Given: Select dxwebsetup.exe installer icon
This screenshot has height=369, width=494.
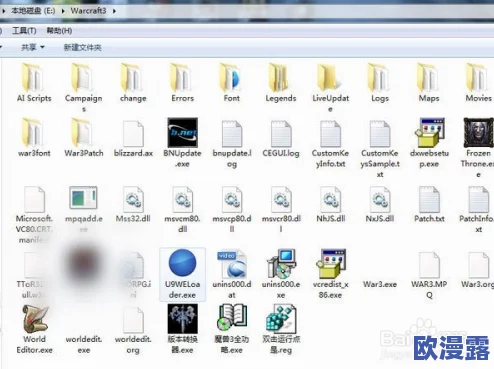Looking at the screenshot, I should [430, 133].
